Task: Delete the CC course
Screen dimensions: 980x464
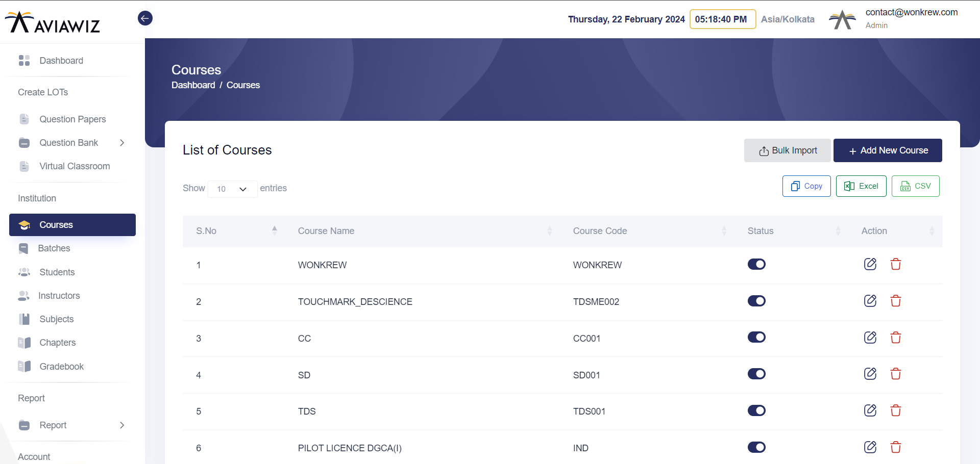Action: (896, 338)
